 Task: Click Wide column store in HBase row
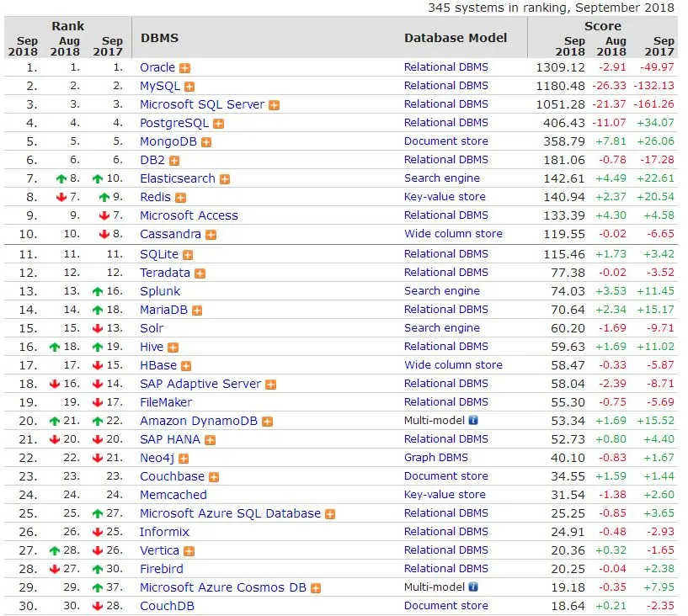pos(453,364)
